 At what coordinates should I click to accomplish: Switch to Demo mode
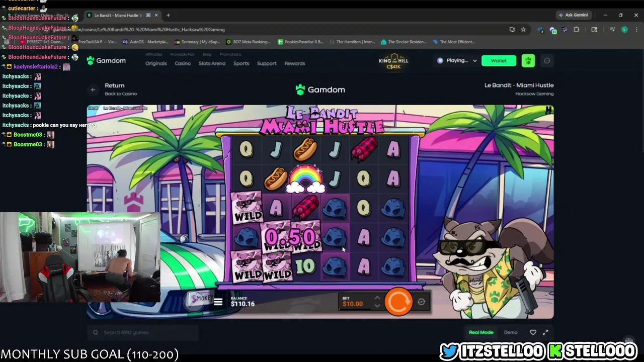tap(511, 332)
